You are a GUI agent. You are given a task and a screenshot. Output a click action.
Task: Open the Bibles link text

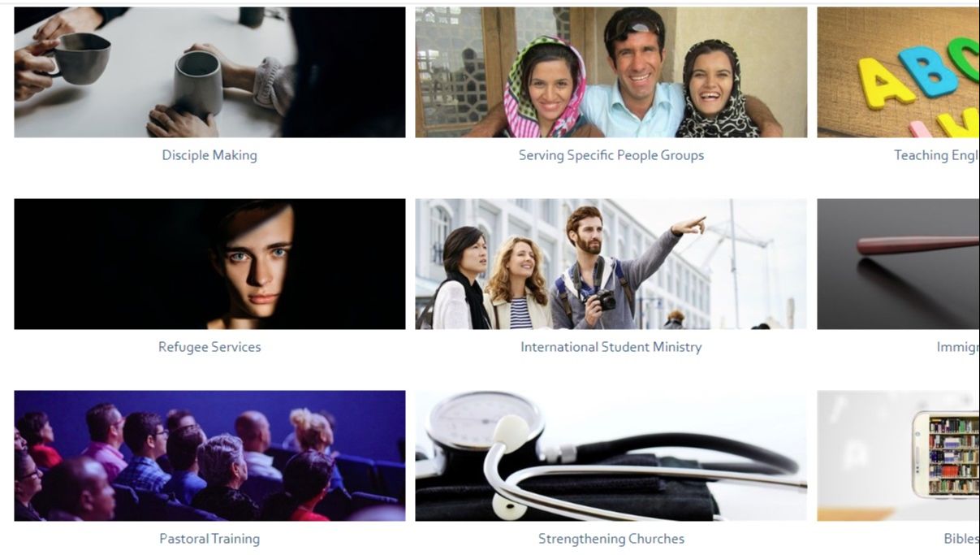(x=961, y=539)
